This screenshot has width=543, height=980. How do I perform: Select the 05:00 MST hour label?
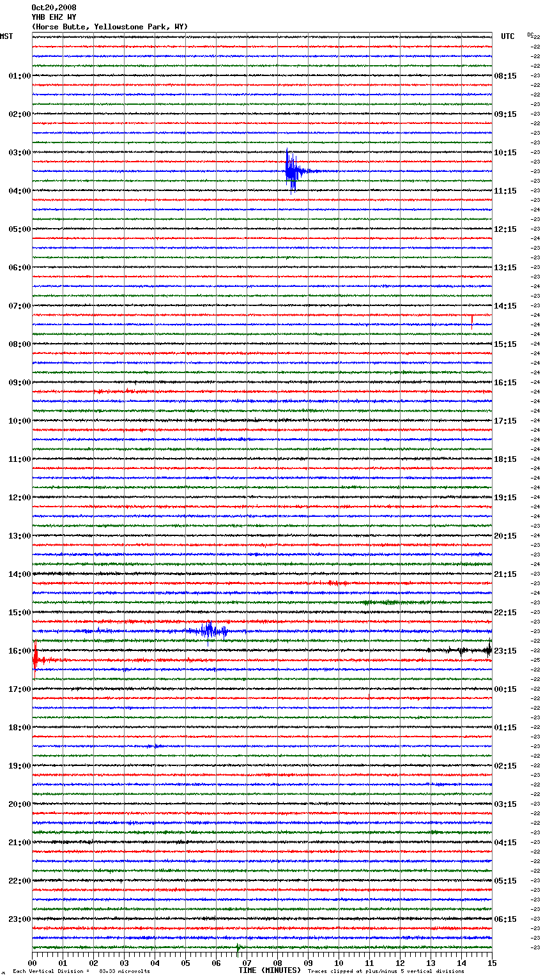pyautogui.click(x=20, y=229)
